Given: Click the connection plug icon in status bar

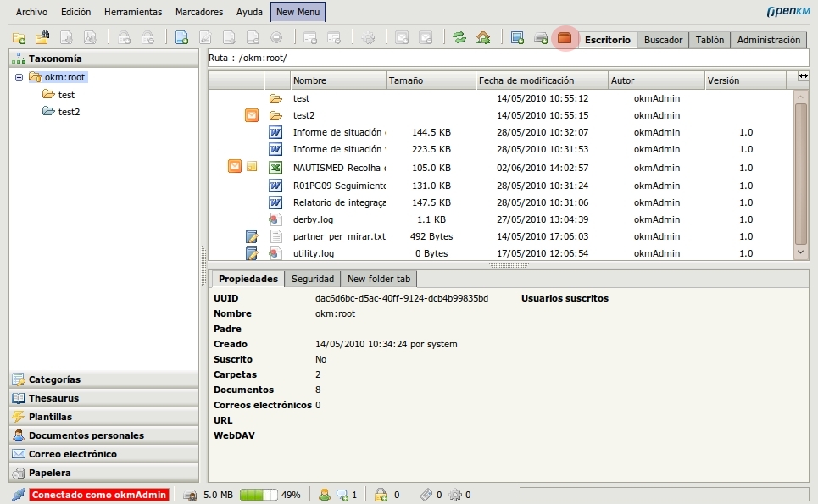Looking at the screenshot, I should click(19, 494).
